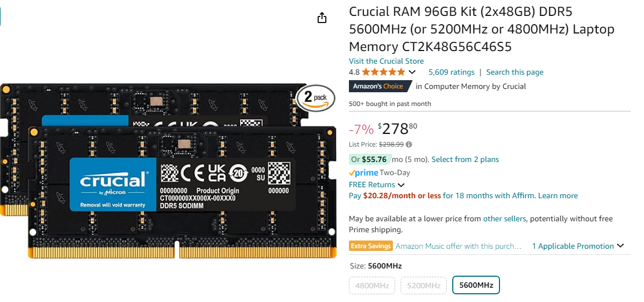This screenshot has height=302, width=644.
Task: Open the 5,609 ratings link
Action: pyautogui.click(x=451, y=72)
